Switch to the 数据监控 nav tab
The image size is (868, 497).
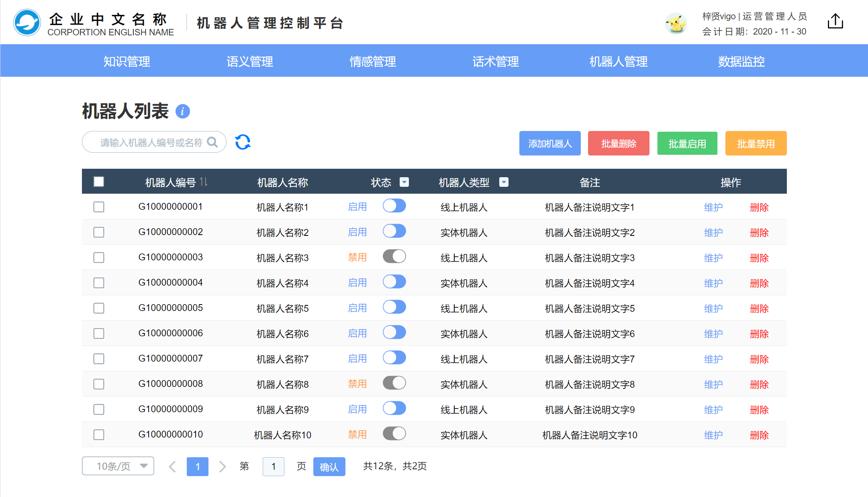coord(741,61)
